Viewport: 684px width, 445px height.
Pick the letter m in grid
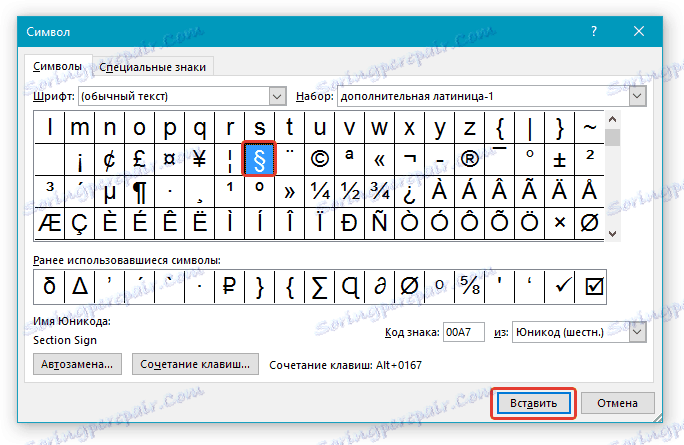tap(79, 127)
